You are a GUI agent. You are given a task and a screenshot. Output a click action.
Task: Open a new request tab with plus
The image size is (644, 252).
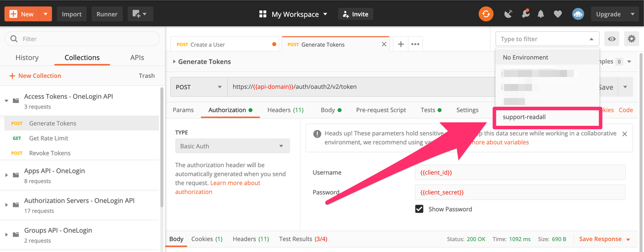pyautogui.click(x=400, y=44)
